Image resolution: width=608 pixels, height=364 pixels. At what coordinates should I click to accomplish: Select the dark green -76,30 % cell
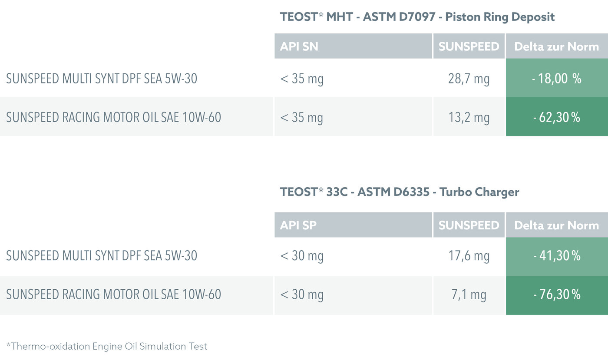[557, 295]
